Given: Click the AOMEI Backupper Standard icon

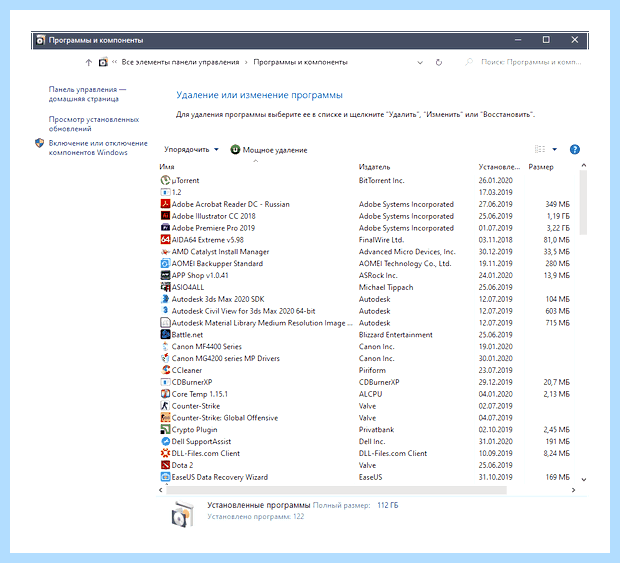Looking at the screenshot, I should [165, 263].
